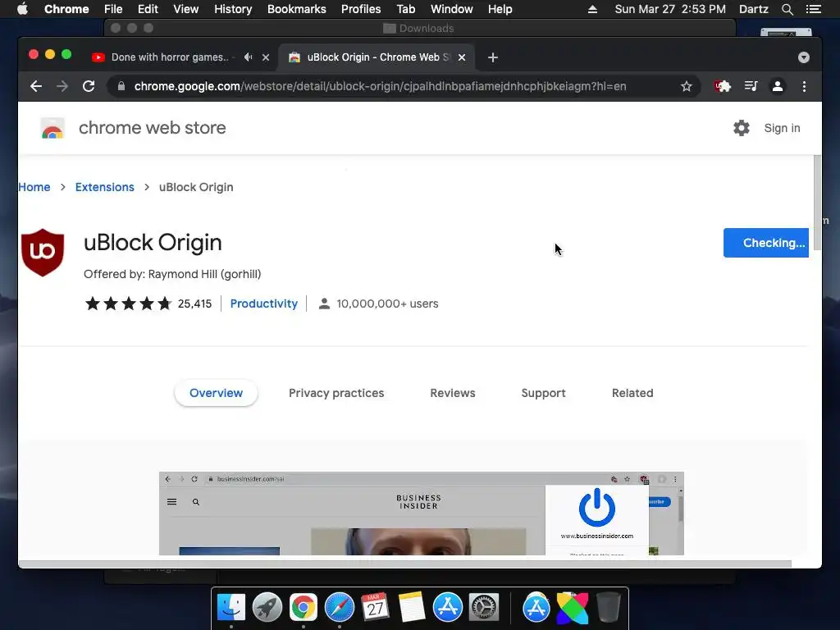
Task: Open Spotlight search magnifier
Action: pyautogui.click(x=787, y=9)
